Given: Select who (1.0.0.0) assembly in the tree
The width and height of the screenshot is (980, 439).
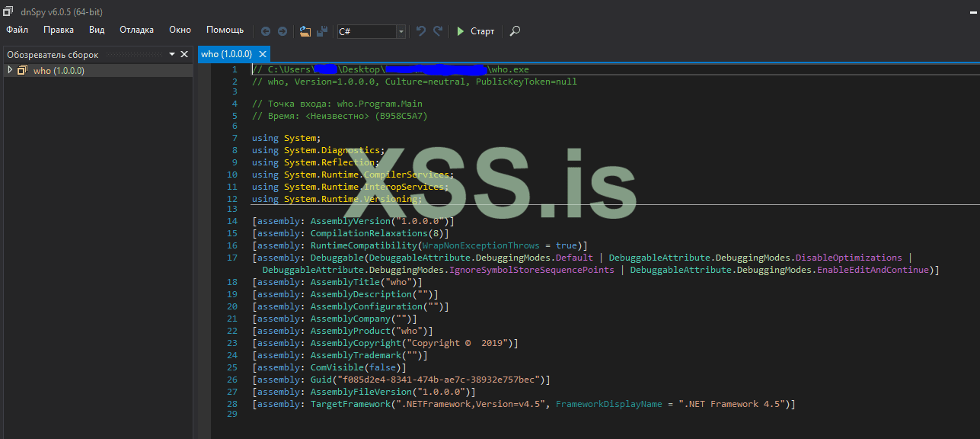Looking at the screenshot, I should [59, 70].
